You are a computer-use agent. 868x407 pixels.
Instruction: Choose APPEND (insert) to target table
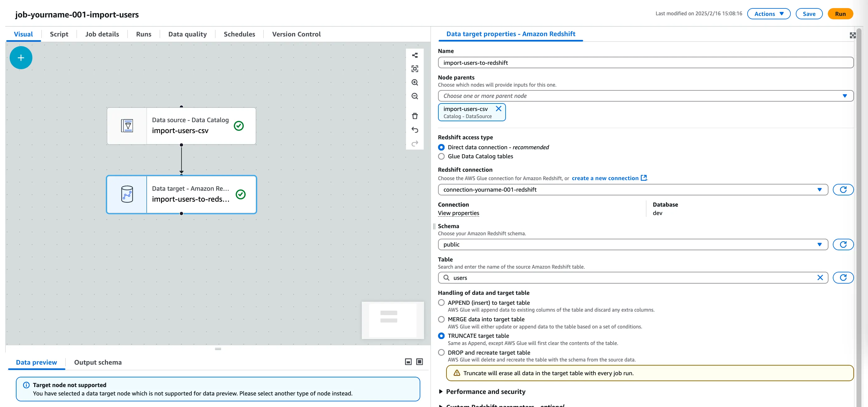(441, 303)
